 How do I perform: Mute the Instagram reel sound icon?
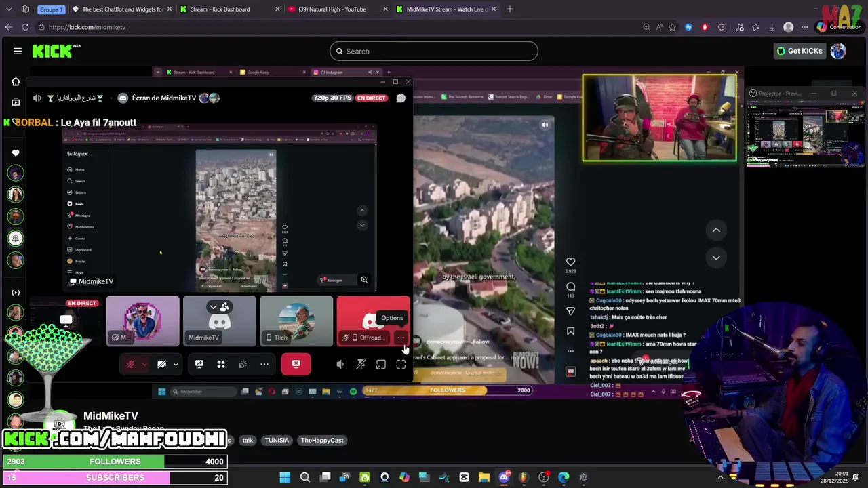tap(545, 125)
